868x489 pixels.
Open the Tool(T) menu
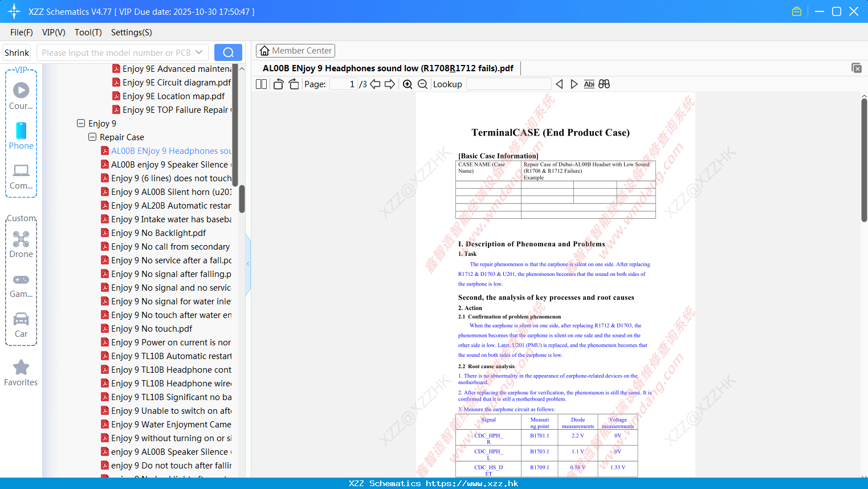pyautogui.click(x=88, y=32)
